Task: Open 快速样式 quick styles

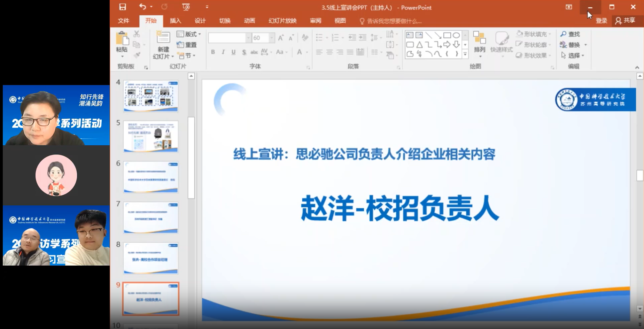Action: 502,44
